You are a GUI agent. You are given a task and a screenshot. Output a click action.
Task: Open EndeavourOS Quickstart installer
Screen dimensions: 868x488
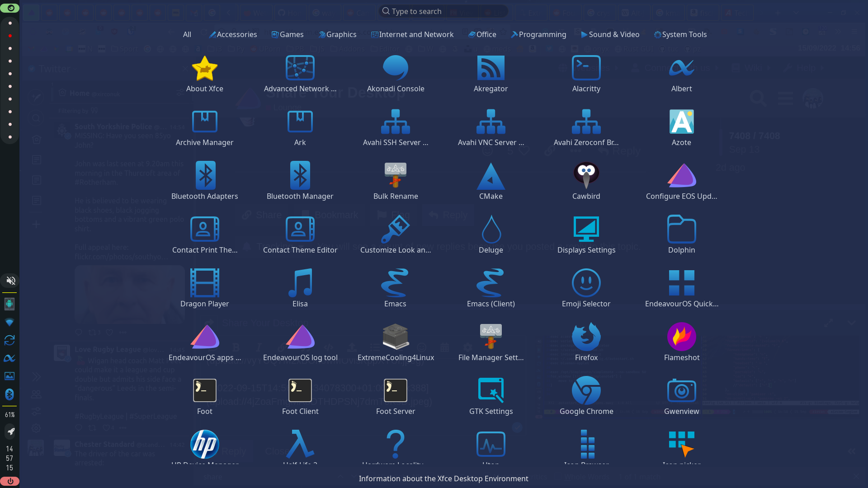coord(681,290)
